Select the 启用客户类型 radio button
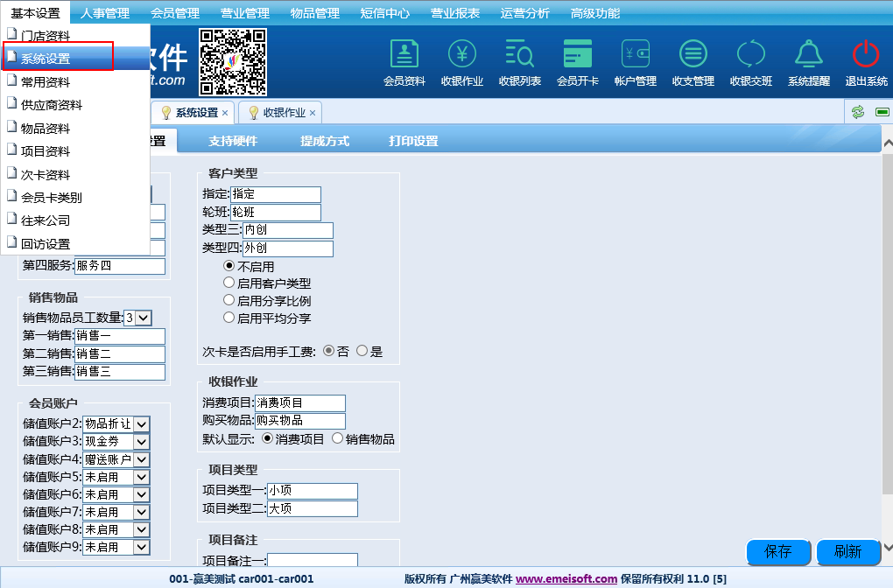 pos(229,283)
